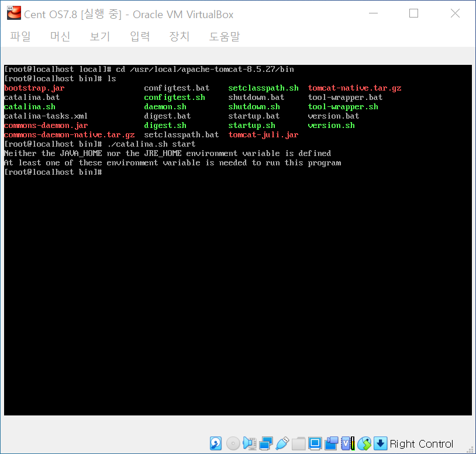This screenshot has height=454, width=476.
Task: Maximize the VirtualBox VM window
Action: click(x=413, y=13)
